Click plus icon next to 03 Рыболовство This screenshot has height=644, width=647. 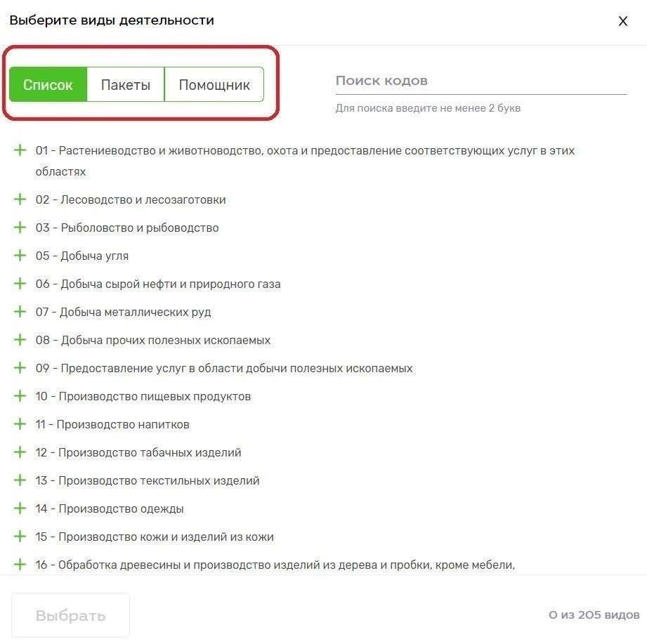pos(20,228)
